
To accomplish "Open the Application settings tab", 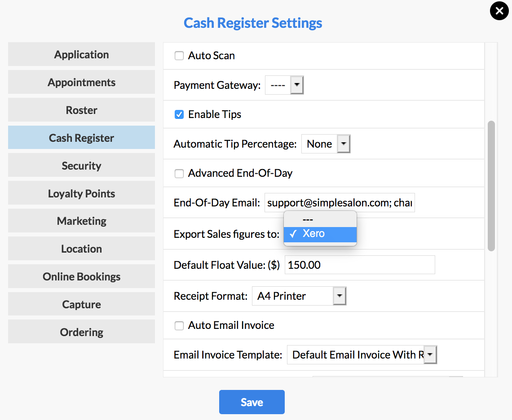I will [81, 54].
